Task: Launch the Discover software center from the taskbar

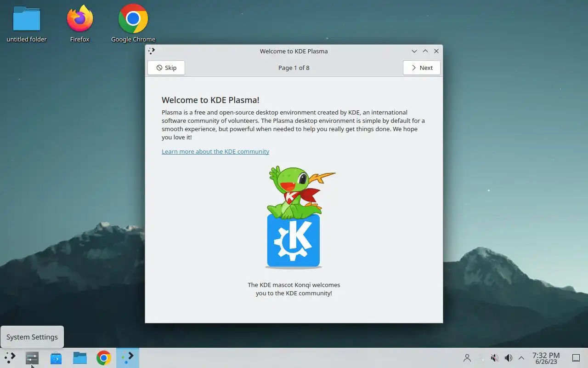Action: [x=56, y=358]
